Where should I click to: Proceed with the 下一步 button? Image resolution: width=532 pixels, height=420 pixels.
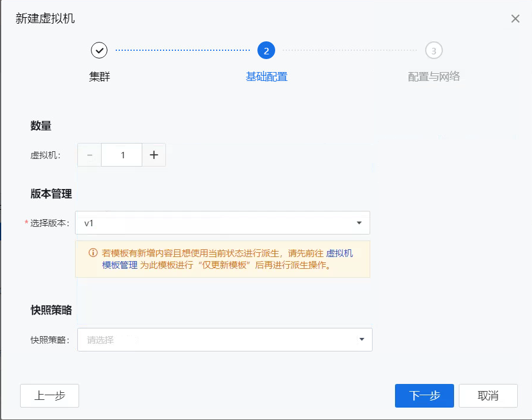click(x=425, y=396)
